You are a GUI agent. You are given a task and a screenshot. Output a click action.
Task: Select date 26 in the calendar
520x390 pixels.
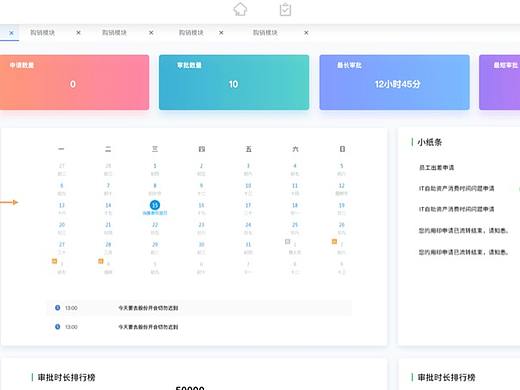pyautogui.click(x=342, y=225)
